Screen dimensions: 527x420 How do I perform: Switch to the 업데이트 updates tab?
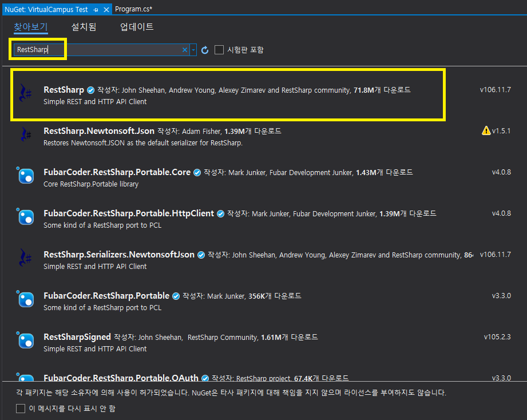click(137, 27)
